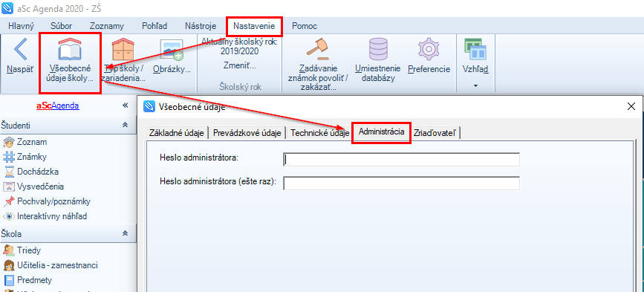Open the Pomoc ribbon tab

pos(305,26)
